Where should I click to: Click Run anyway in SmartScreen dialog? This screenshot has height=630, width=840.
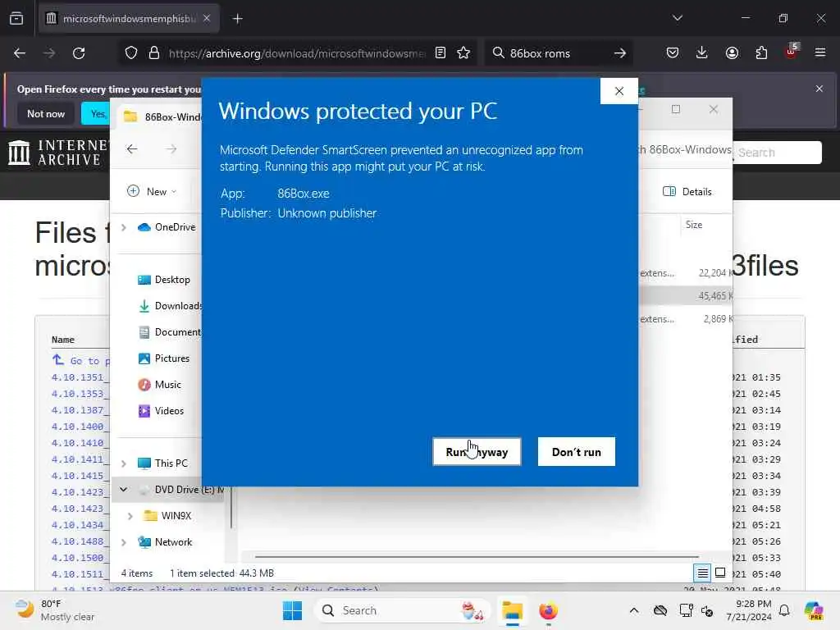tap(477, 452)
